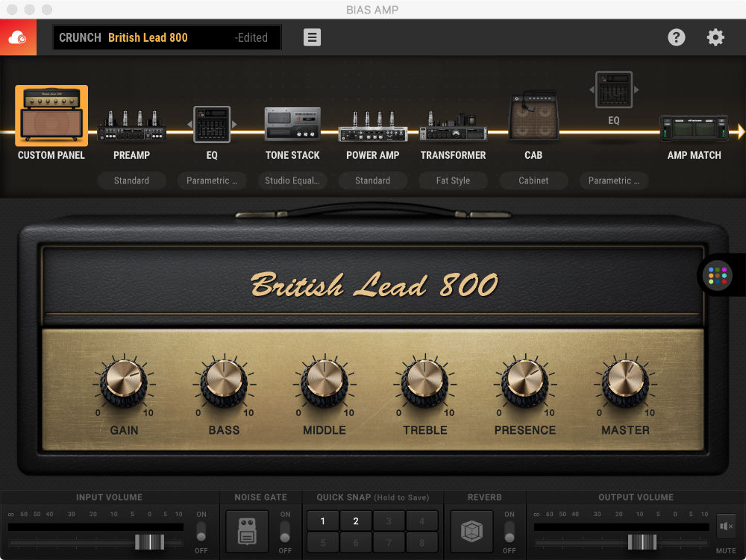Open the help panel

pyautogui.click(x=677, y=37)
